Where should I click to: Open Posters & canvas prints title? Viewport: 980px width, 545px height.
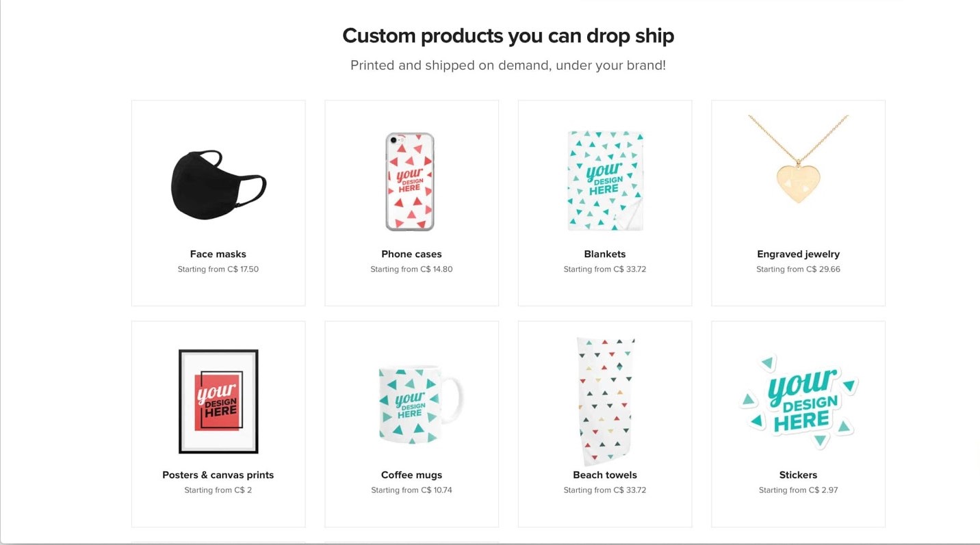point(218,475)
